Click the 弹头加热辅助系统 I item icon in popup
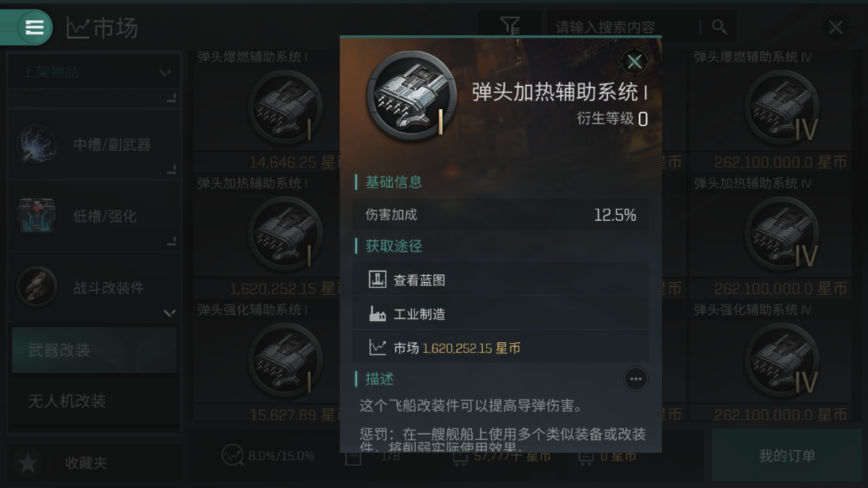This screenshot has height=488, width=868. pos(411,97)
